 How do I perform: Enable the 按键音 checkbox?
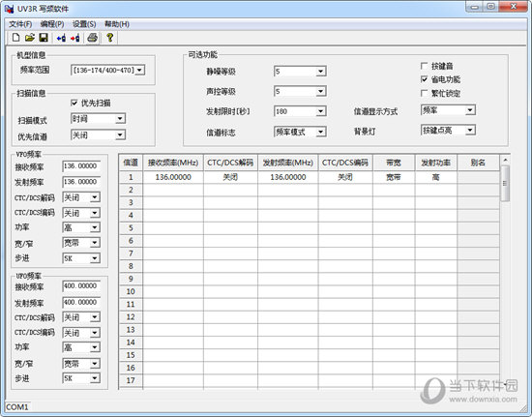click(x=424, y=66)
